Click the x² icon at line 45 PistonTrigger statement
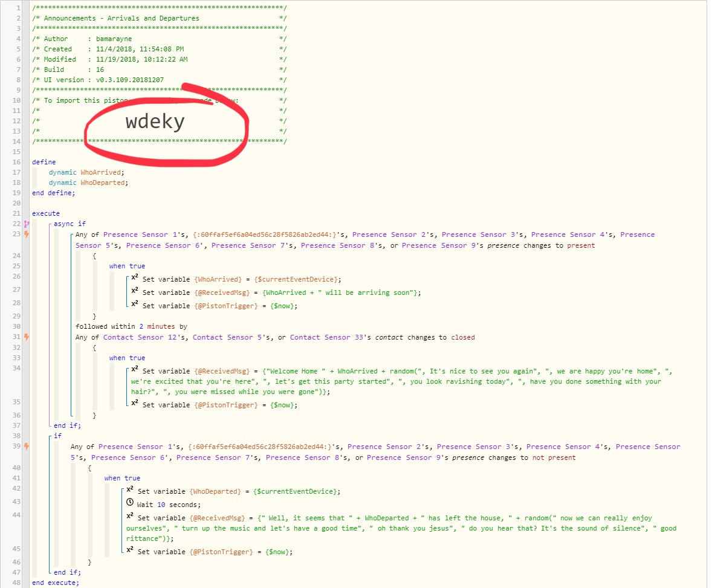This screenshot has height=588, width=712. (x=130, y=550)
